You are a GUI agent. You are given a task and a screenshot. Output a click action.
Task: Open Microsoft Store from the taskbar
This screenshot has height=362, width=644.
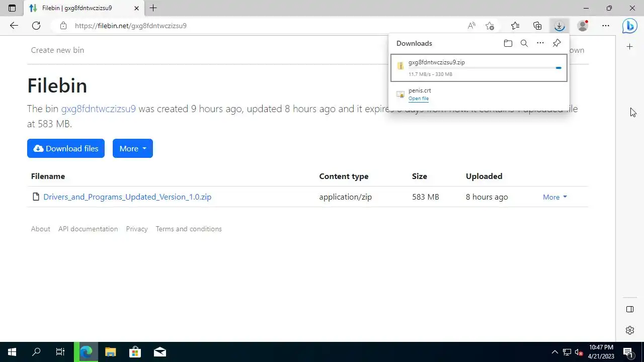[135, 352]
